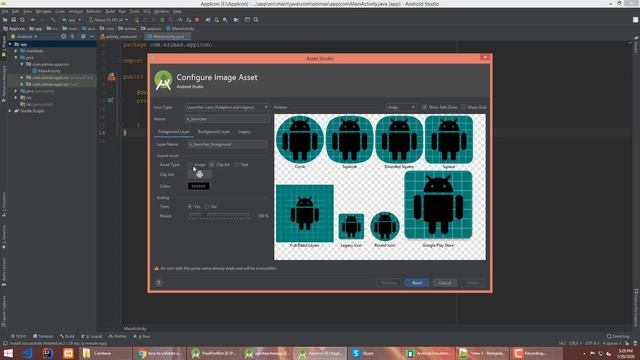Click the hide Project panel minus icon
This screenshot has width=640, height=360.
[92, 36]
